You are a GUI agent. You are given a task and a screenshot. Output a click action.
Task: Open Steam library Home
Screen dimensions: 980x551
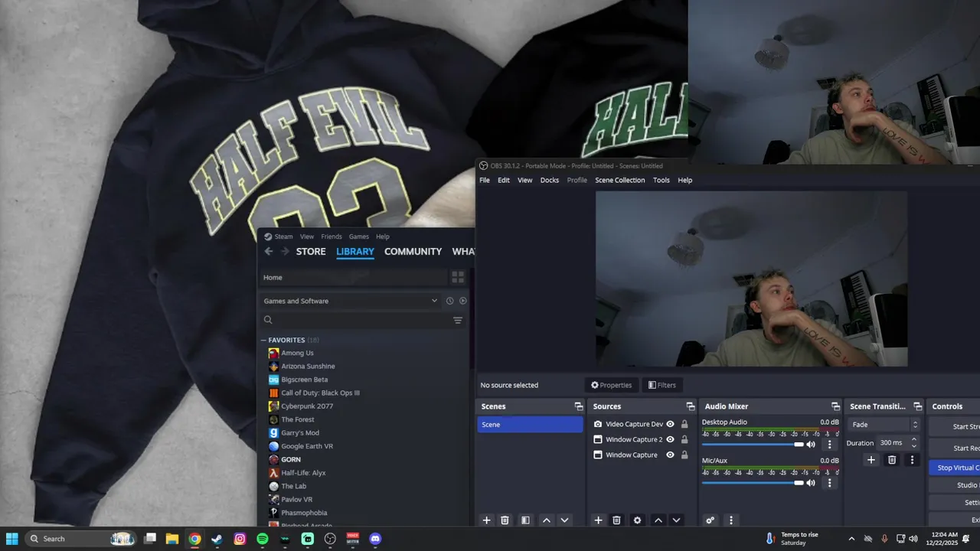pyautogui.click(x=354, y=277)
